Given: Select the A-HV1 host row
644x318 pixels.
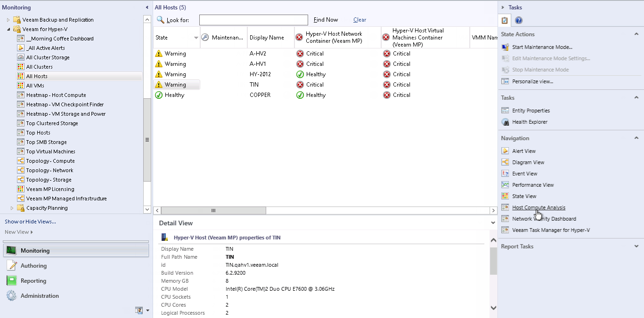Looking at the screenshot, I should (325, 64).
